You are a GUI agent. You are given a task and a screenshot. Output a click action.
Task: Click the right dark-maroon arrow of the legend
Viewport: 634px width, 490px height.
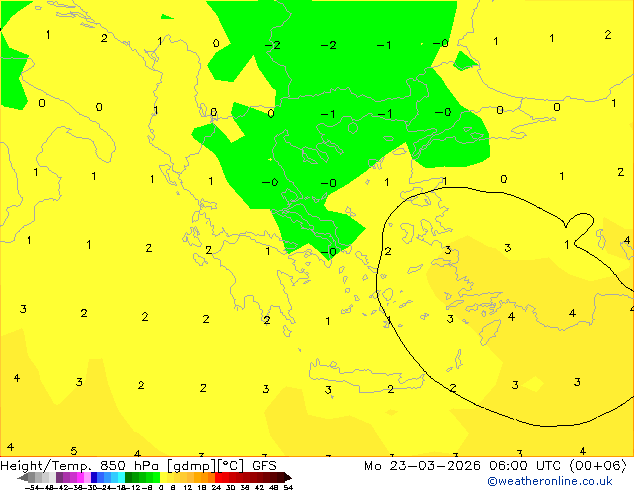click(288, 477)
